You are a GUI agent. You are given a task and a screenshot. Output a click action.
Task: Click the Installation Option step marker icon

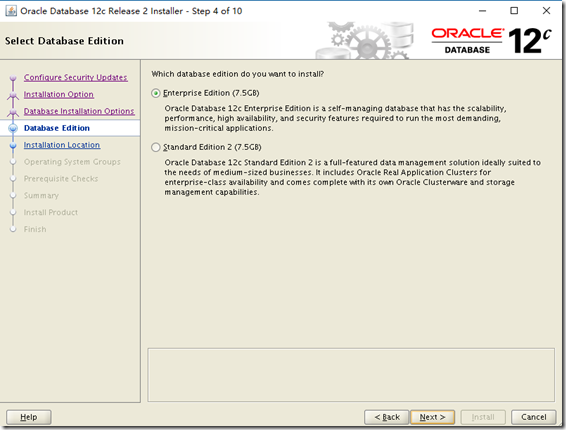click(x=13, y=95)
